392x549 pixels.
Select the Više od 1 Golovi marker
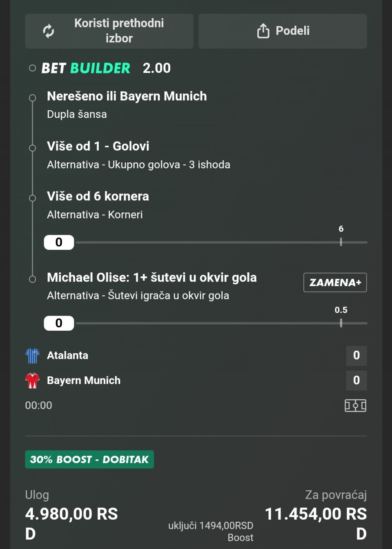pos(32,148)
